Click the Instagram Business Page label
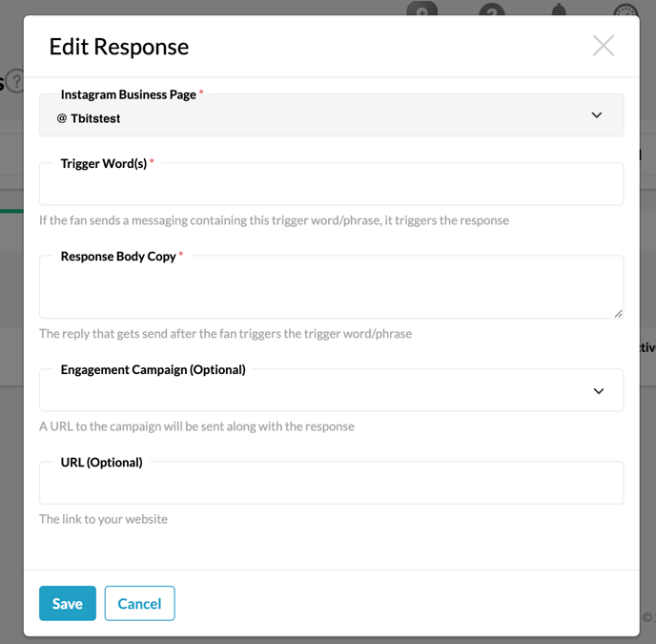This screenshot has height=644, width=656. (128, 94)
